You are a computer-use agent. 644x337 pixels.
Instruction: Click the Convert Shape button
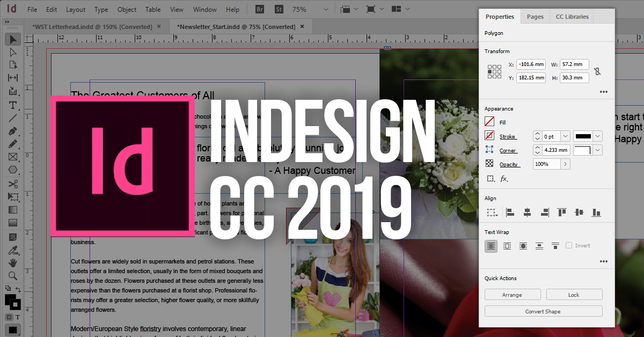[543, 311]
